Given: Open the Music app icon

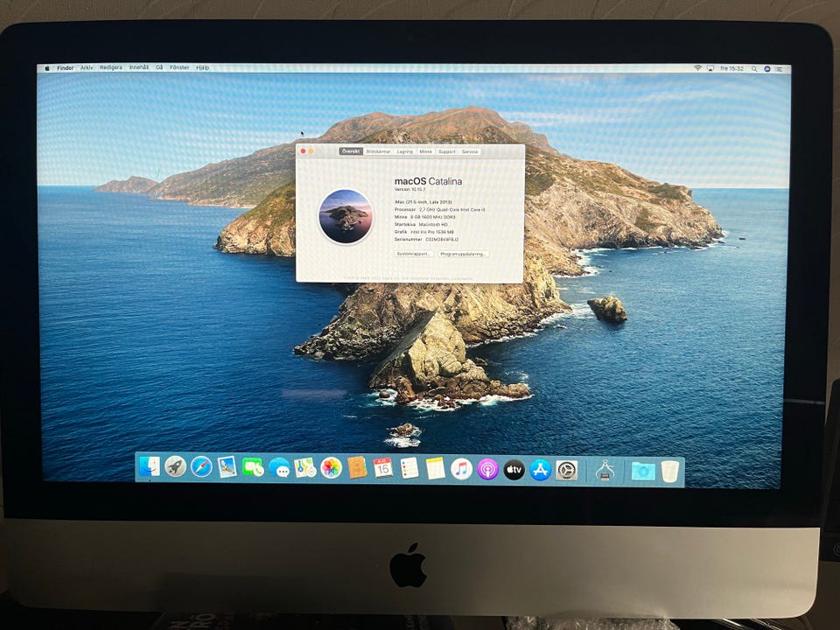Looking at the screenshot, I should click(x=461, y=469).
